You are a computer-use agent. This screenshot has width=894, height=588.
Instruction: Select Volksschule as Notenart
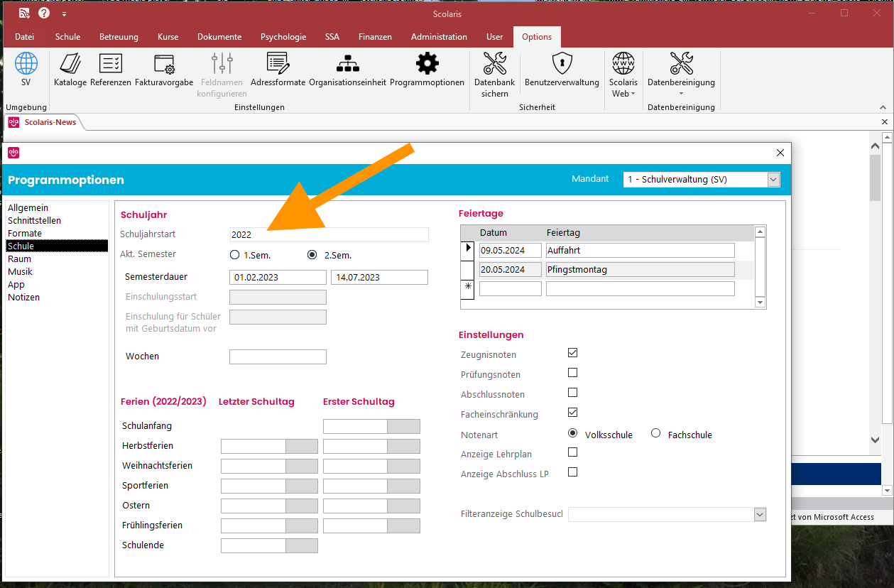(573, 433)
